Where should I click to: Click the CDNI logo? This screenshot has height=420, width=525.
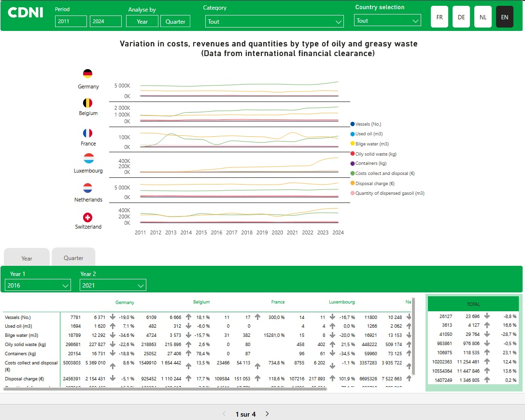25,13
